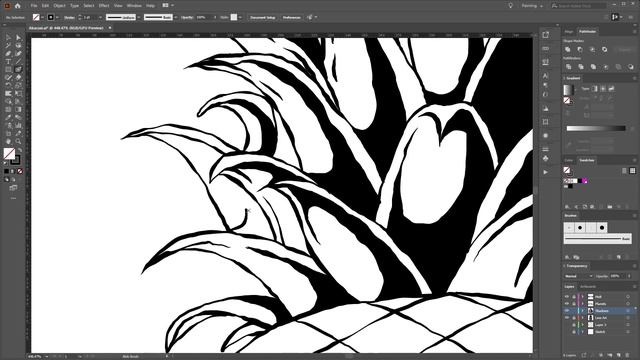Screen dimensions: 640x360
Task: Click the Divide pathfinder icon
Action: (568, 67)
